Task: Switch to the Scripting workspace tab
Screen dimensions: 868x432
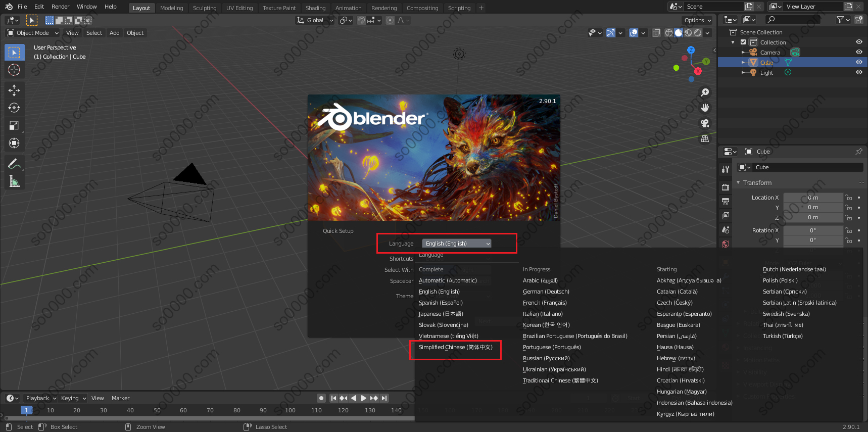Action: [459, 8]
